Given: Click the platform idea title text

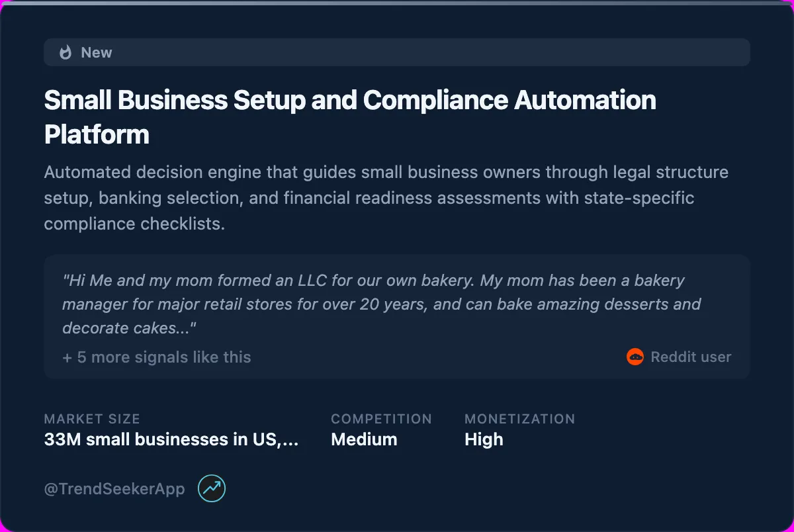Looking at the screenshot, I should coord(349,116).
